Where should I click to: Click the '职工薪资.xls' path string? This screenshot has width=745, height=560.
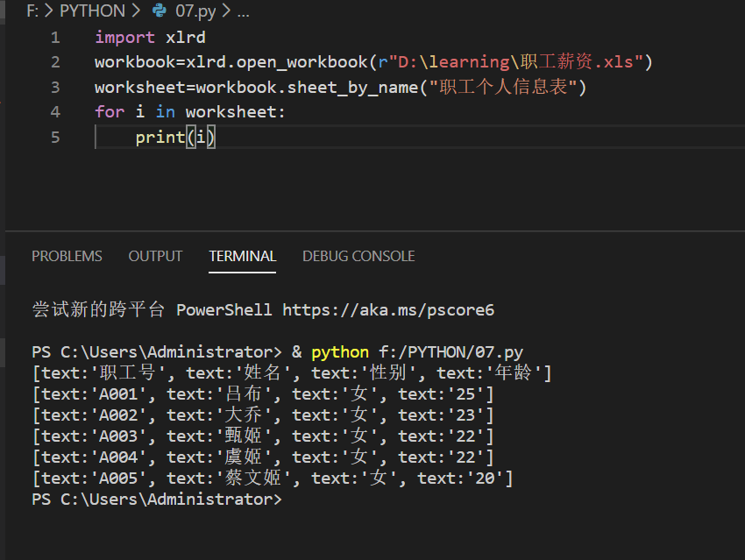coord(577,61)
